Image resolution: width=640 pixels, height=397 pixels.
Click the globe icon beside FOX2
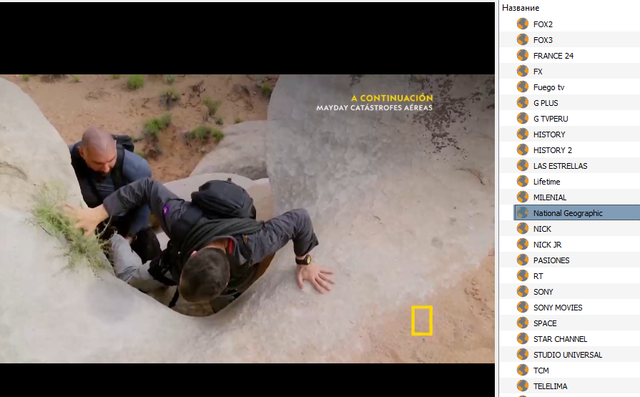pyautogui.click(x=522, y=24)
